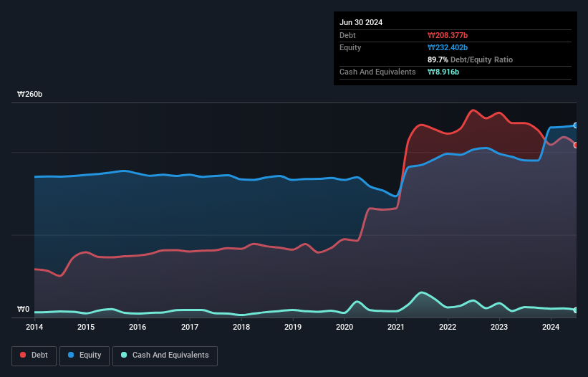Toggle Cash And Equivalents legend button
Viewport: 588px width, 377px height.
click(165, 355)
